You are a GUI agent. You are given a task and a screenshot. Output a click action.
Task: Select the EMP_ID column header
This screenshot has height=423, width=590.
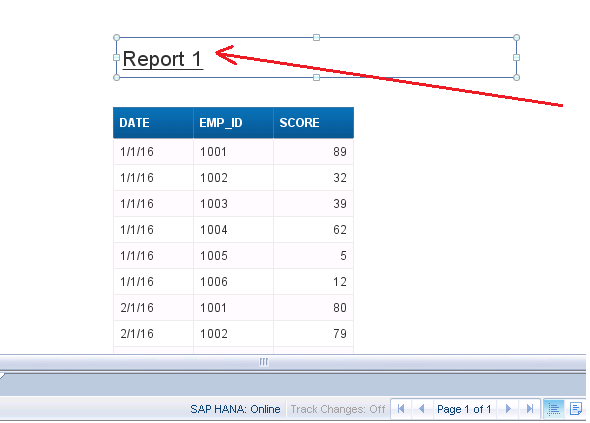[x=233, y=123]
